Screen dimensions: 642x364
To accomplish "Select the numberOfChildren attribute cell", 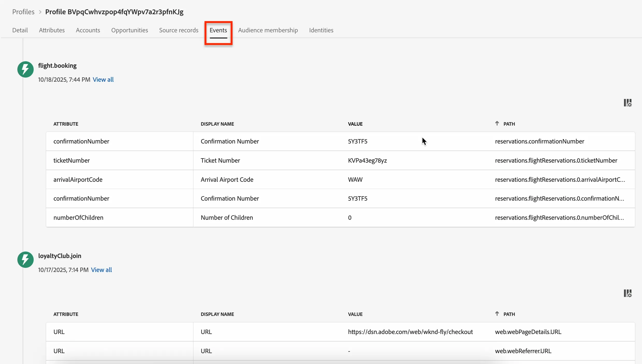I will point(120,218).
